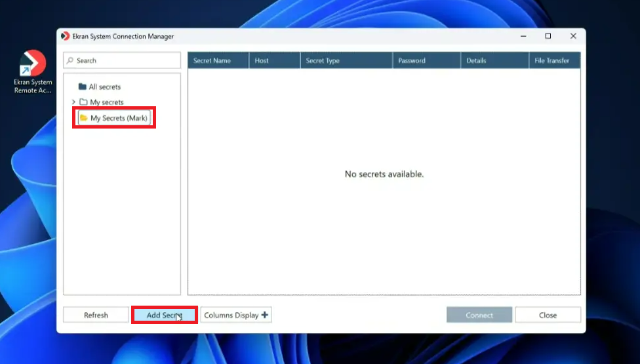Click the File Transfer column header
The width and height of the screenshot is (640, 364).
[551, 60]
